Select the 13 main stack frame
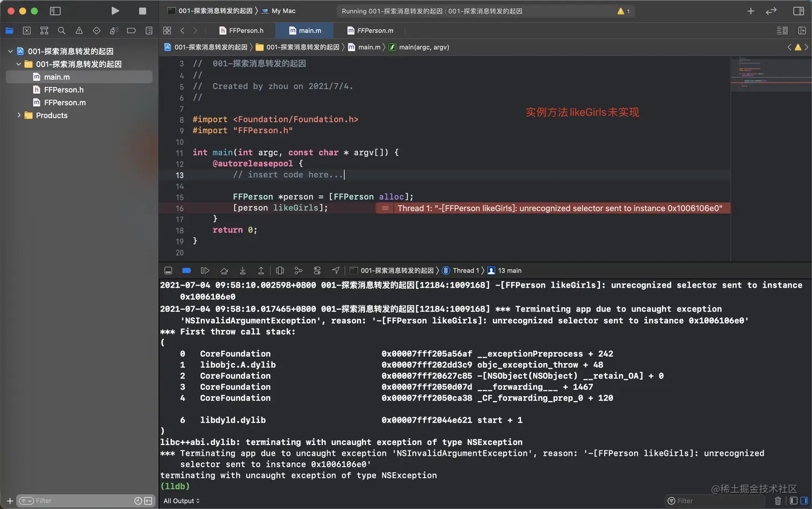The width and height of the screenshot is (812, 509). (504, 271)
